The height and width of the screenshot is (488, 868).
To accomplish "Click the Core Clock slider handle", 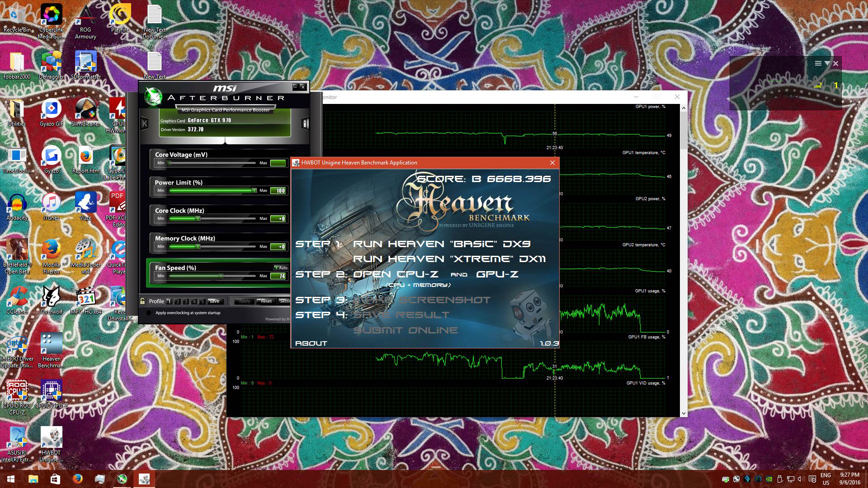I will click(198, 218).
